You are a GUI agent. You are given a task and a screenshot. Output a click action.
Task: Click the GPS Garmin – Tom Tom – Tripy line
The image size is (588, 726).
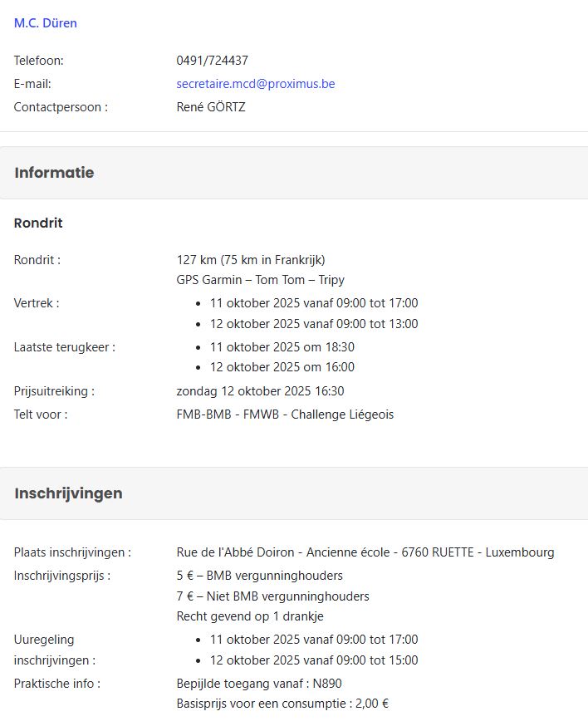click(260, 280)
